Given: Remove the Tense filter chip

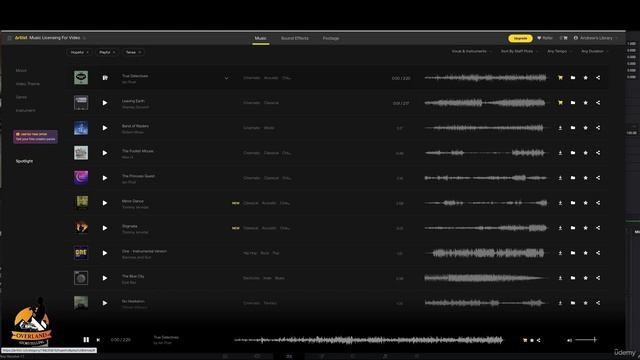Looking at the screenshot, I should (x=140, y=52).
